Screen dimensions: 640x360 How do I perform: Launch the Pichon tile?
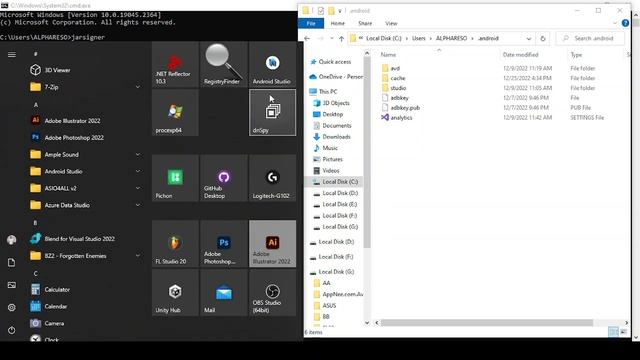point(175,178)
